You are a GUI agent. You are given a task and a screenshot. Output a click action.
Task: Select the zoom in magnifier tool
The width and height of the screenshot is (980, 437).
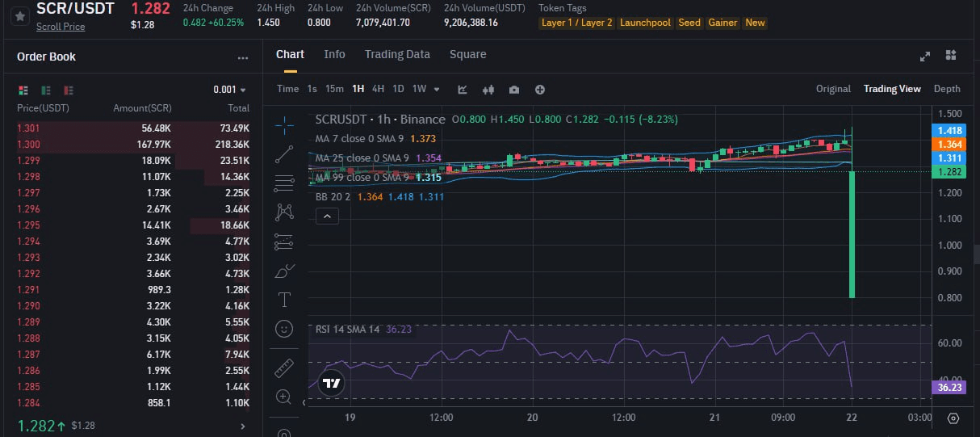coord(284,397)
